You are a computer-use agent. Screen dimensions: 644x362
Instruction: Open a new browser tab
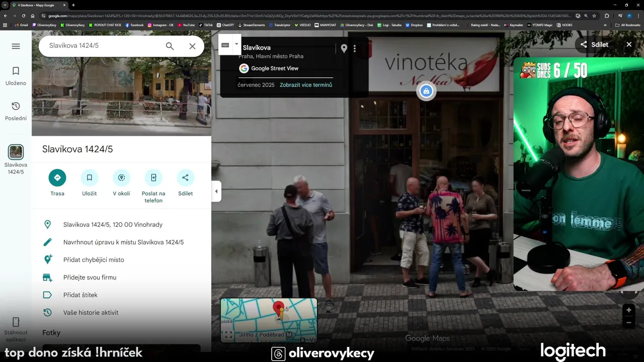coord(73,5)
